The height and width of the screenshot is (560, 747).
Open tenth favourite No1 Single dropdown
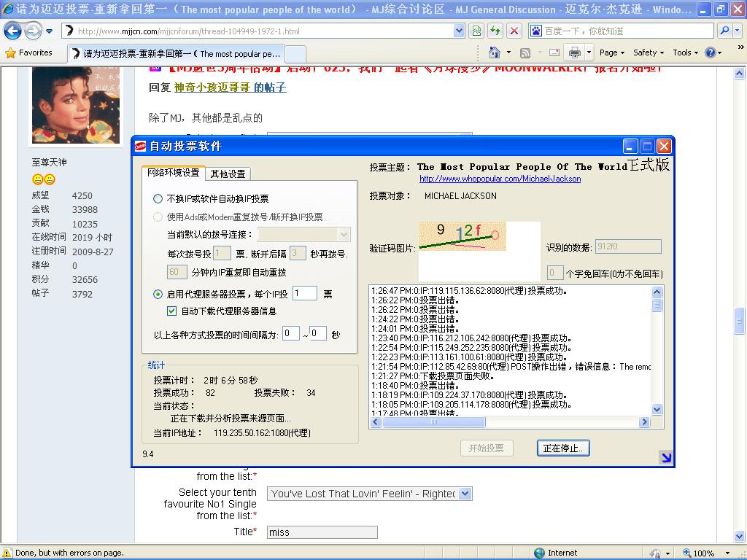point(465,494)
